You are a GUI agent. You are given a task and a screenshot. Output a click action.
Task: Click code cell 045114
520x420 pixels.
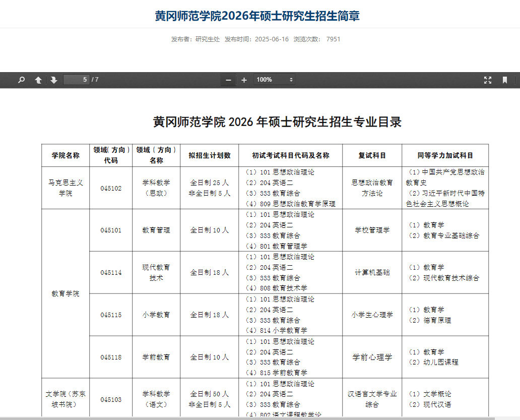[111, 273]
